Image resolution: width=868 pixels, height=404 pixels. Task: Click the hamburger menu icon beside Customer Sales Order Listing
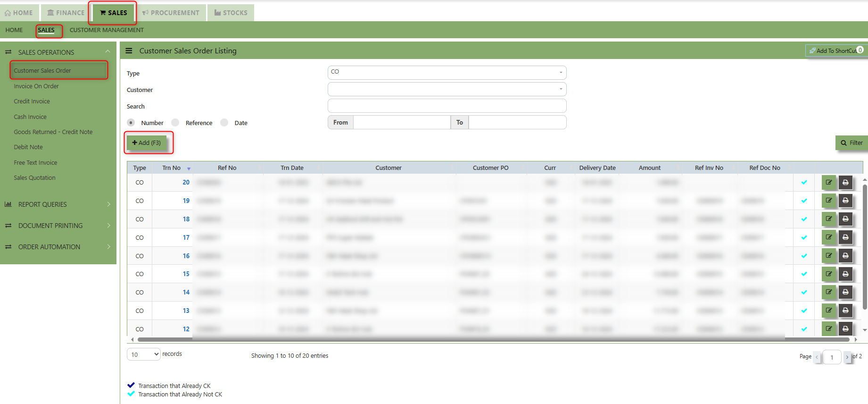(x=129, y=50)
